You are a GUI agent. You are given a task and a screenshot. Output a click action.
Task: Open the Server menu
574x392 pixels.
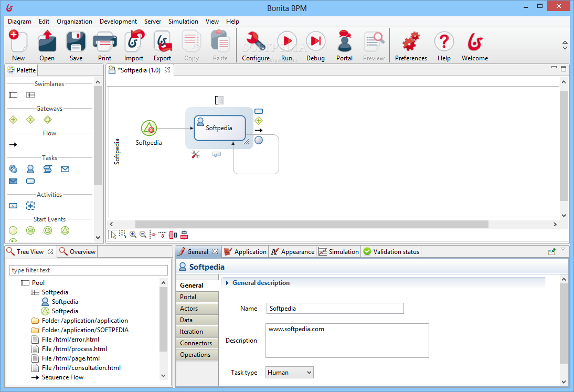(x=153, y=22)
